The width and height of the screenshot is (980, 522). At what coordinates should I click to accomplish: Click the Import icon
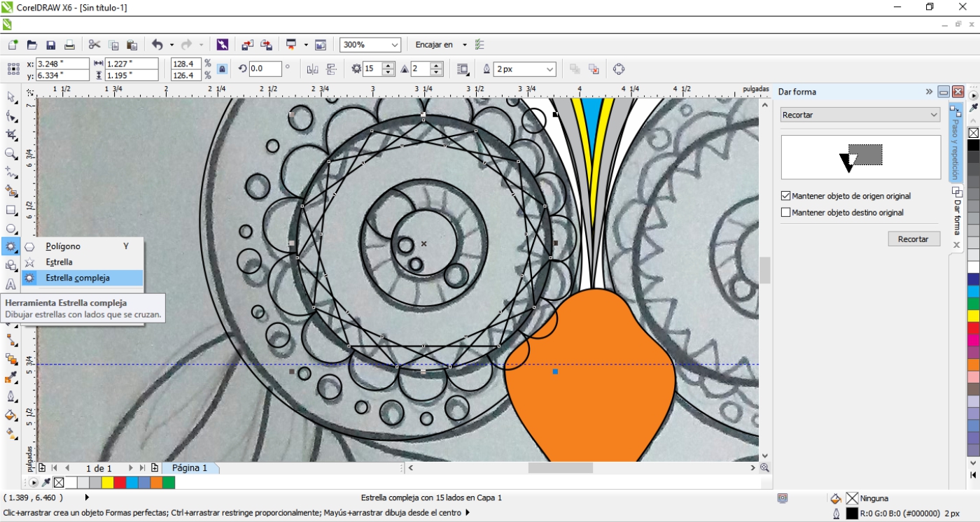click(x=248, y=45)
